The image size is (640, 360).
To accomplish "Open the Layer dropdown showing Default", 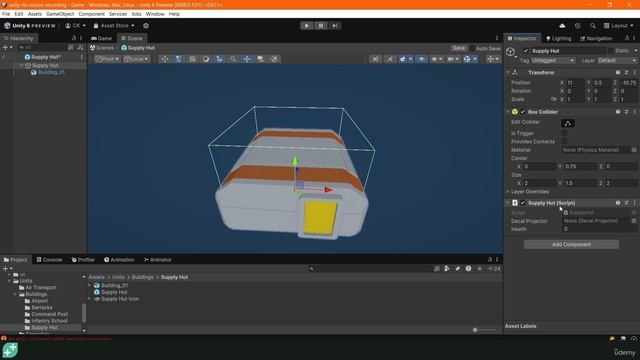I will coord(616,60).
